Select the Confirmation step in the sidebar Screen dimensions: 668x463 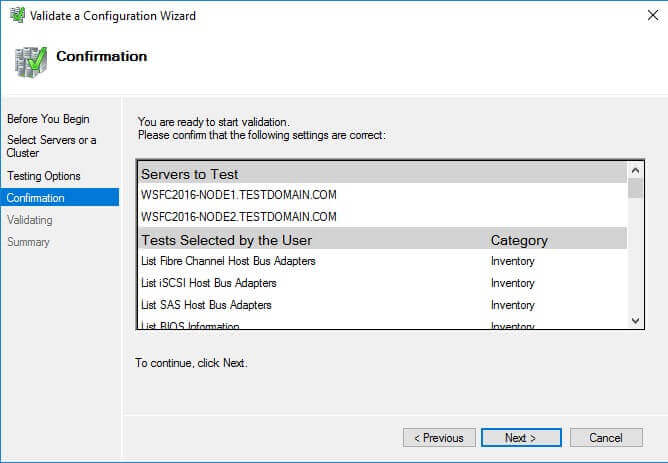click(x=36, y=198)
